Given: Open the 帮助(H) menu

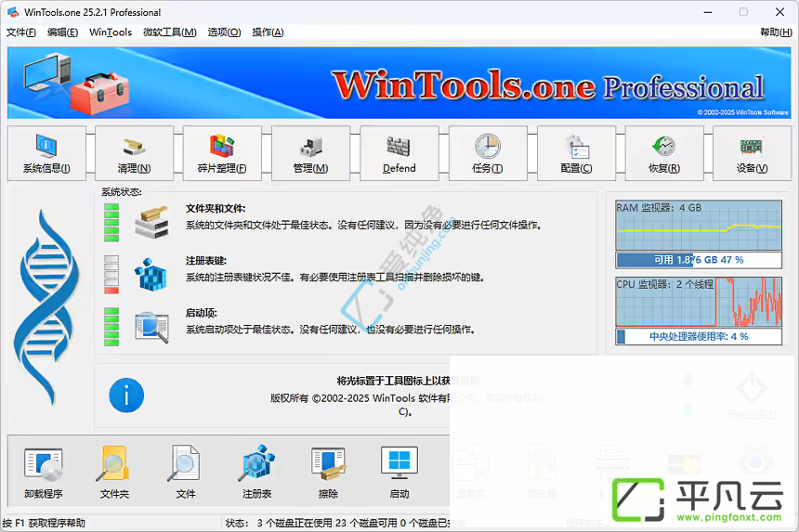Looking at the screenshot, I should coord(776,32).
